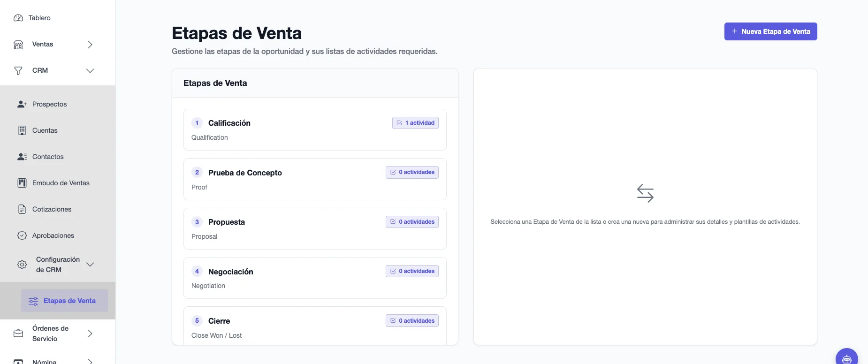Click the Configuración de CRM gear icon
The width and height of the screenshot is (868, 364).
pos(22,265)
